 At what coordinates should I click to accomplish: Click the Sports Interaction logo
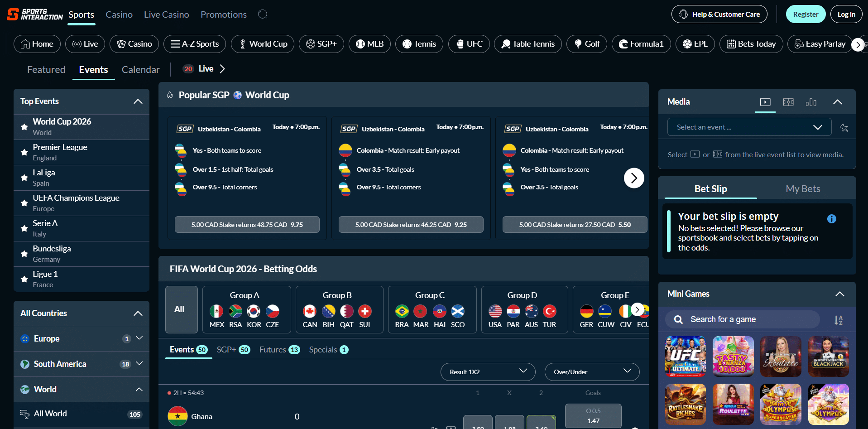pyautogui.click(x=35, y=14)
